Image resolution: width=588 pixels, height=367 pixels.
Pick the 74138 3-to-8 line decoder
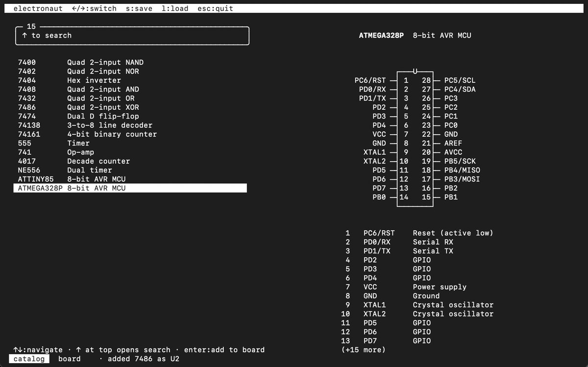(130, 125)
